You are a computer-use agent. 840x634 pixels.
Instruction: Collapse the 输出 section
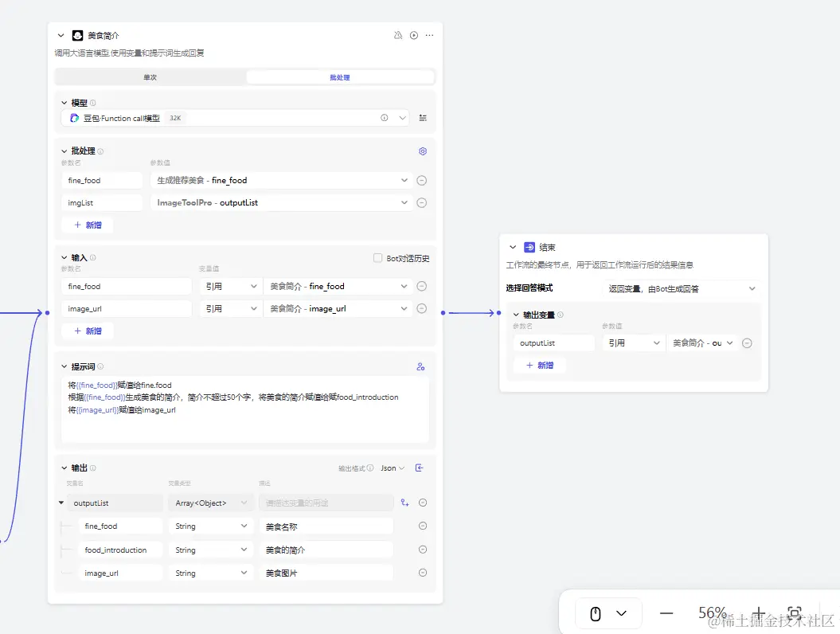[64, 468]
